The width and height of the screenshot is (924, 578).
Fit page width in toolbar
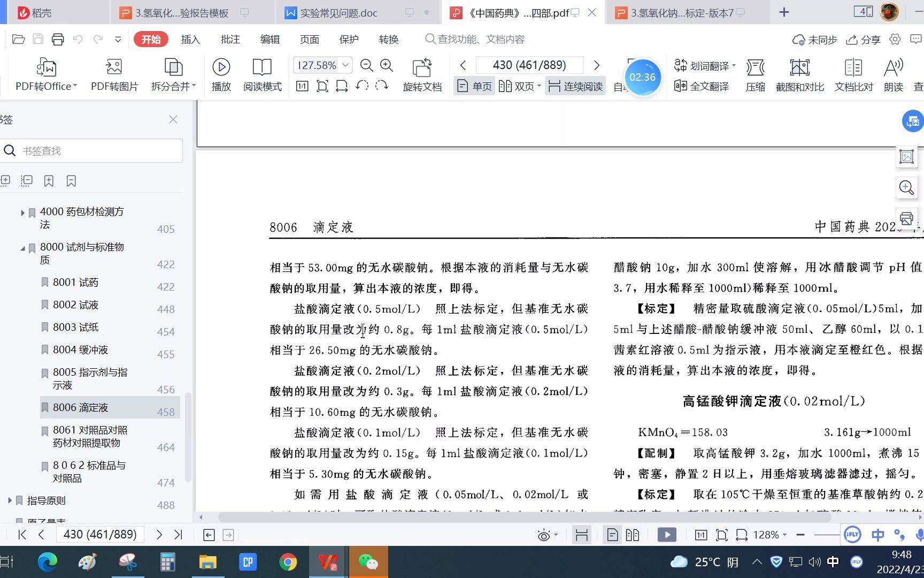pyautogui.click(x=342, y=86)
